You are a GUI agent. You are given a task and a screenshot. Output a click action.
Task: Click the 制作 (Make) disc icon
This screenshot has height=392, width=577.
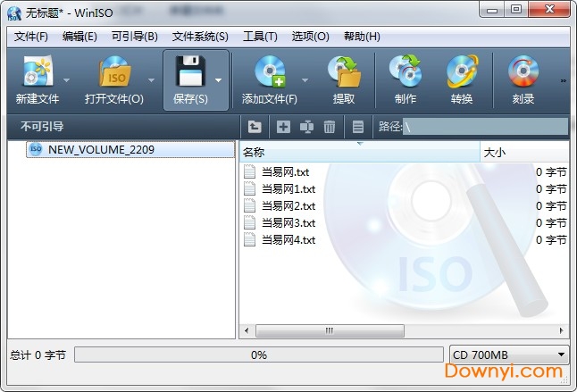point(406,71)
